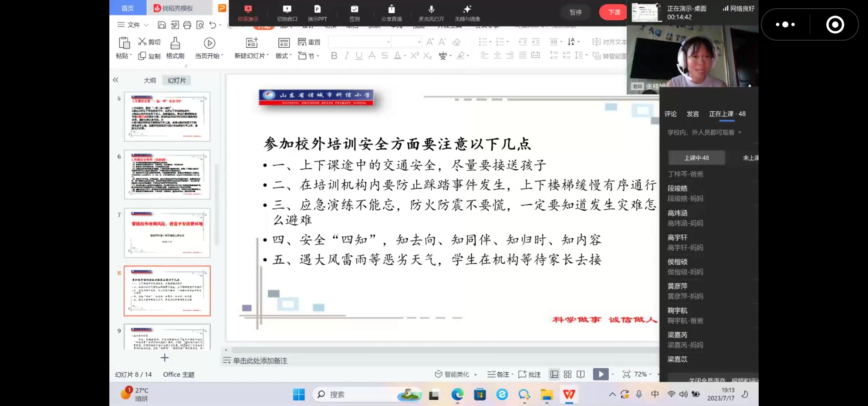Click the Windows Start button
The image size is (868, 406).
pyautogui.click(x=299, y=394)
